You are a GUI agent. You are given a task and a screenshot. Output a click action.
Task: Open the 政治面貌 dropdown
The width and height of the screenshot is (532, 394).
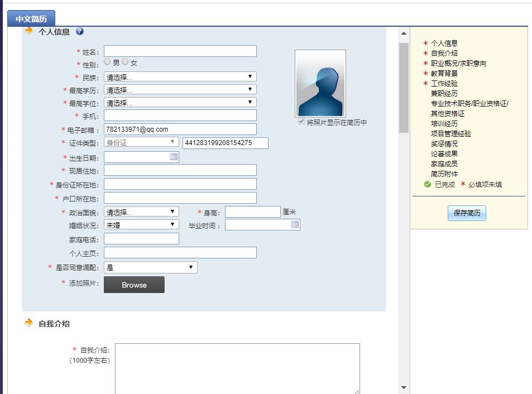141,212
